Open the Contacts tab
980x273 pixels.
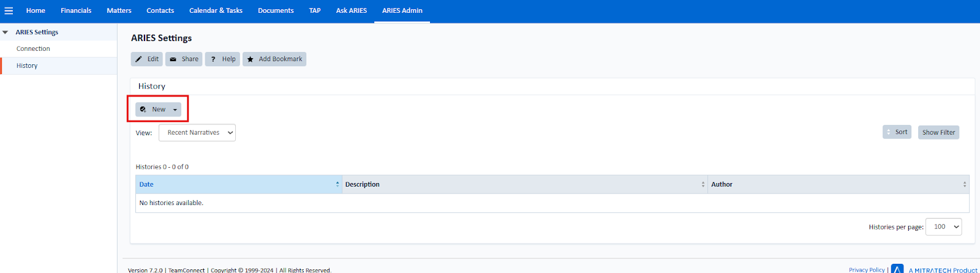(x=160, y=10)
